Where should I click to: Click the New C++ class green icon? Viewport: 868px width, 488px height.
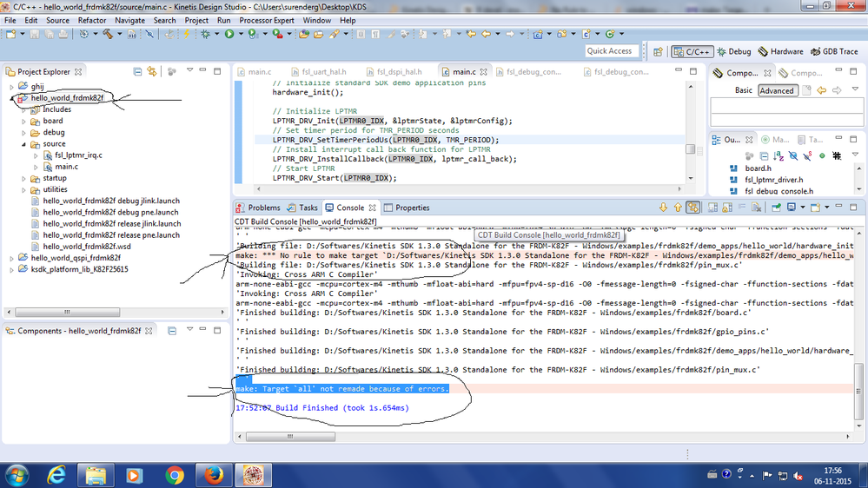[x=609, y=35]
